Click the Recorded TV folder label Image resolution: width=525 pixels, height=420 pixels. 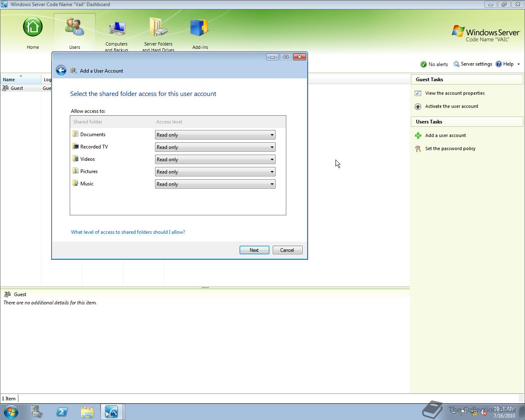pyautogui.click(x=94, y=147)
